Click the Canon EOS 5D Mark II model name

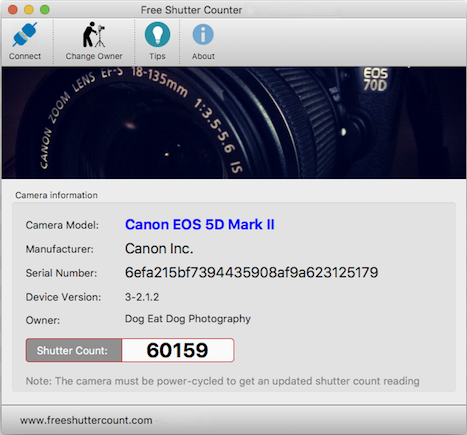pyautogui.click(x=200, y=224)
